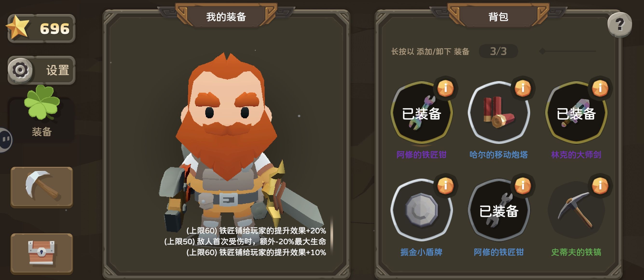Open 设置 settings button
Viewport: 644px width, 280px height.
click(41, 70)
